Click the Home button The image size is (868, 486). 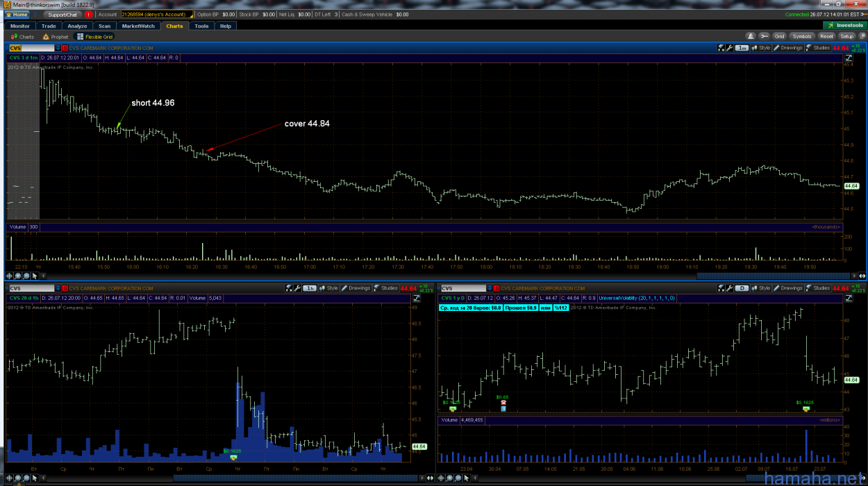pos(17,14)
